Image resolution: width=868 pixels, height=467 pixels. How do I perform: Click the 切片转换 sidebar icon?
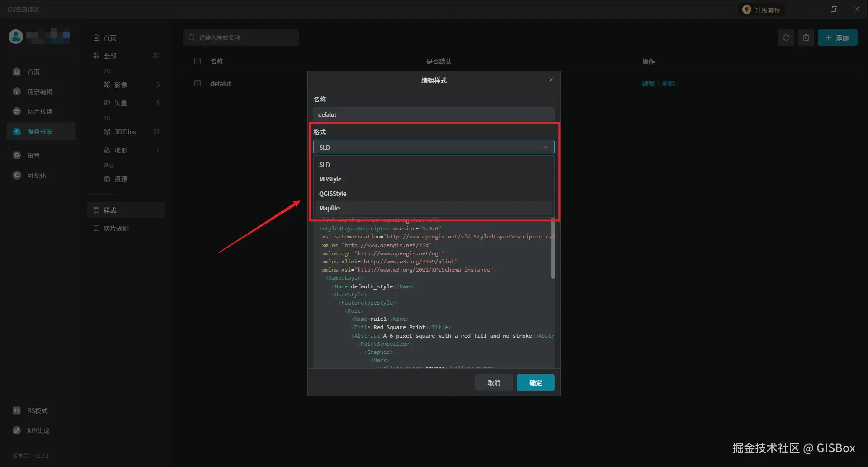(x=17, y=112)
